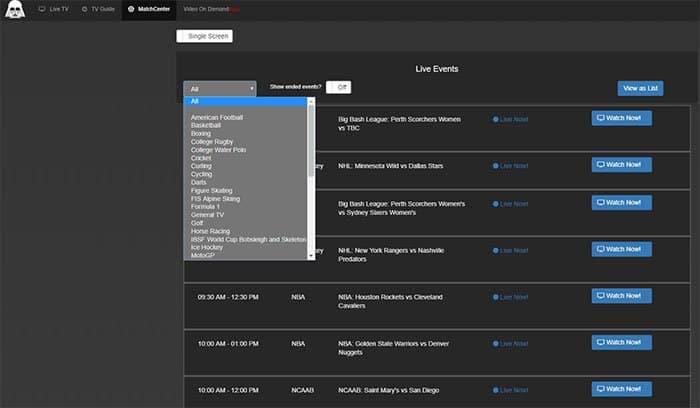
Task: Click Live Now indicator for Sydney Sixers match
Action: click(510, 204)
